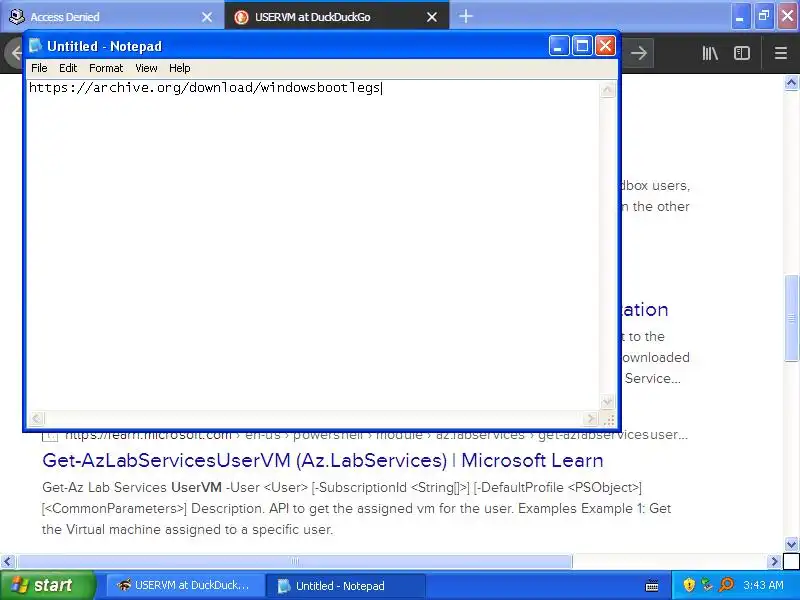This screenshot has width=800, height=600.
Task: Click the browser back arrow button
Action: (15, 53)
